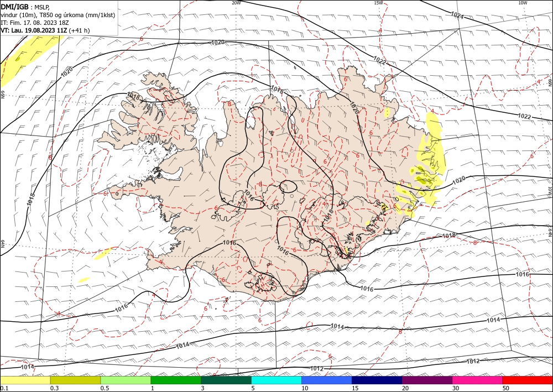
Task: Select the dark green 3–5 legend swatch
Action: [x=226, y=380]
